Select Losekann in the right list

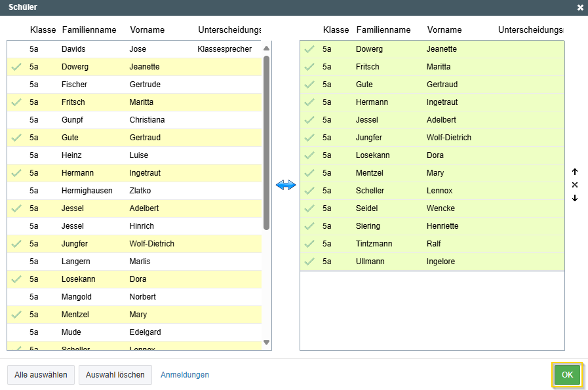coord(432,155)
